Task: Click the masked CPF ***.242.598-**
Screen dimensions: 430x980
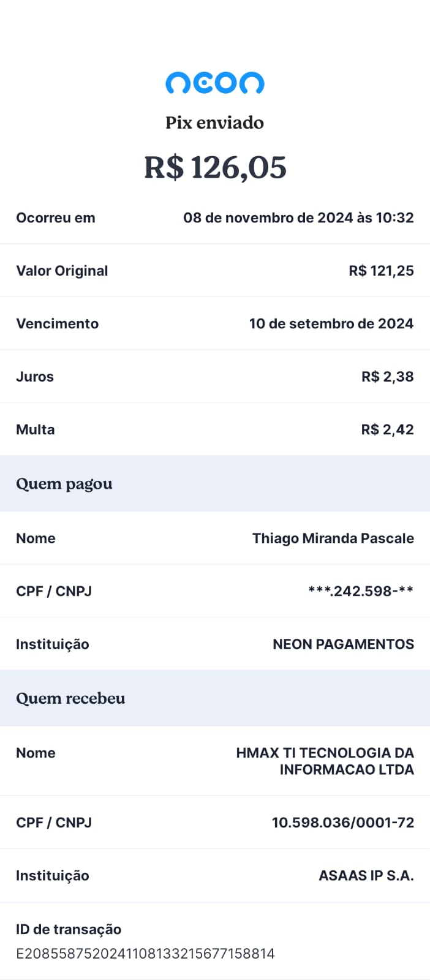Action: tap(361, 591)
